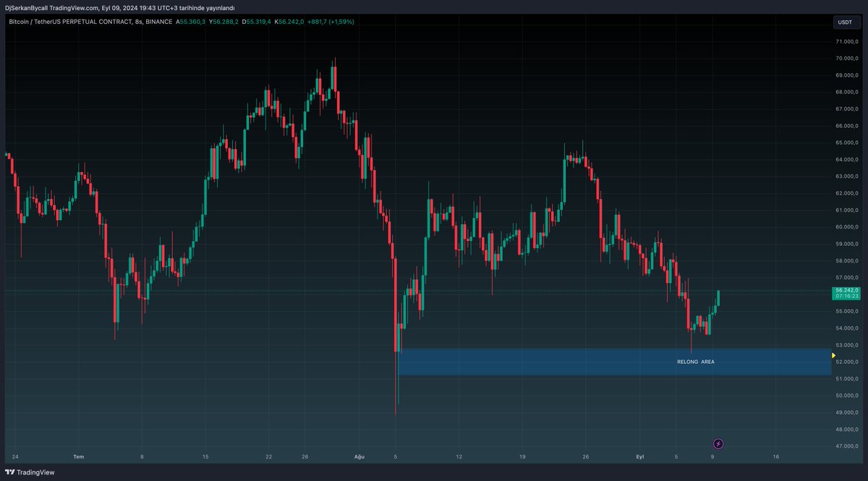Click the 51.000,0 price axis label
The width and height of the screenshot is (868, 481).
[846, 379]
